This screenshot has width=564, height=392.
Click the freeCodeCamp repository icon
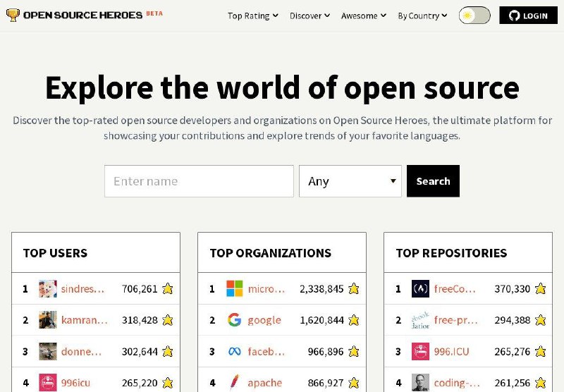click(x=420, y=288)
